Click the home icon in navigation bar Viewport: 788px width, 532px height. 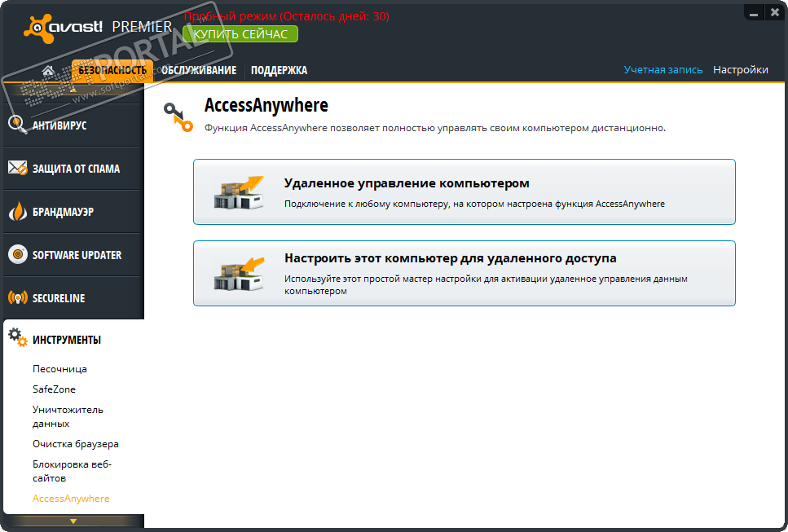pyautogui.click(x=48, y=70)
